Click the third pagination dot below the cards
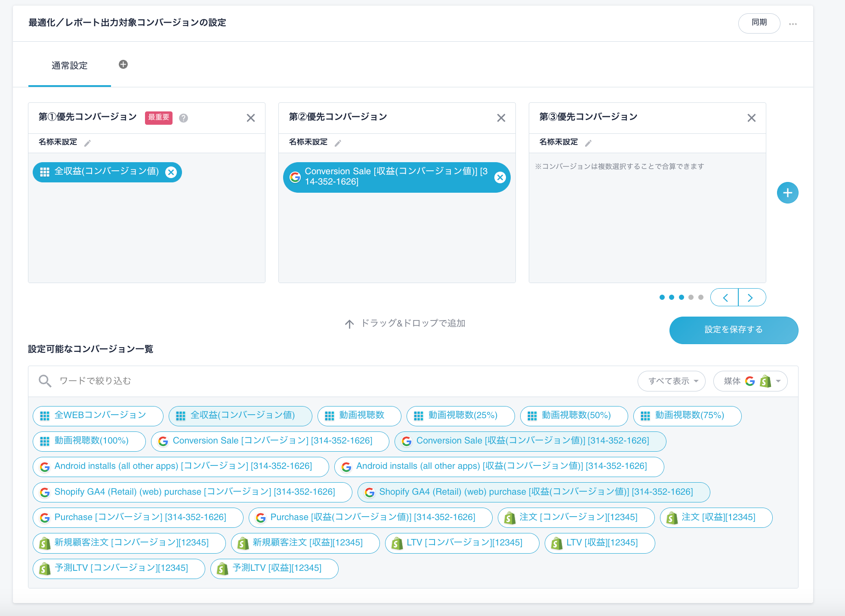This screenshot has width=845, height=616. click(x=681, y=297)
